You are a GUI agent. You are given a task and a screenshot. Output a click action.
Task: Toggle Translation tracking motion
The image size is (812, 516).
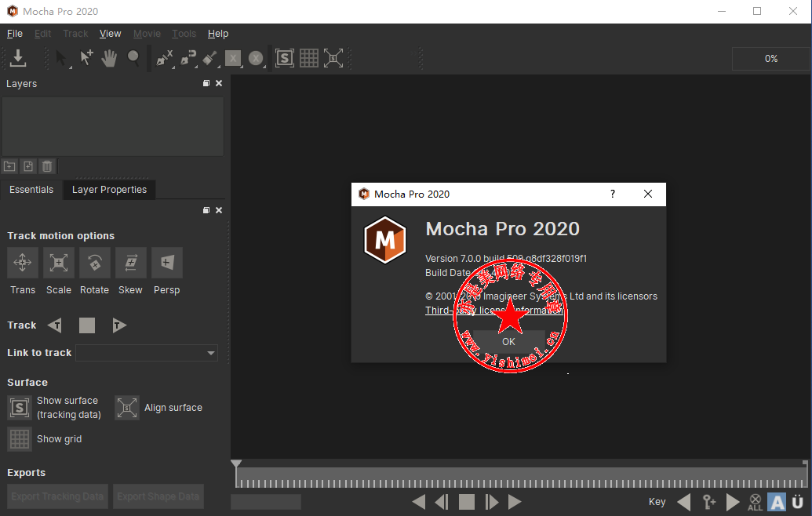coord(22,263)
